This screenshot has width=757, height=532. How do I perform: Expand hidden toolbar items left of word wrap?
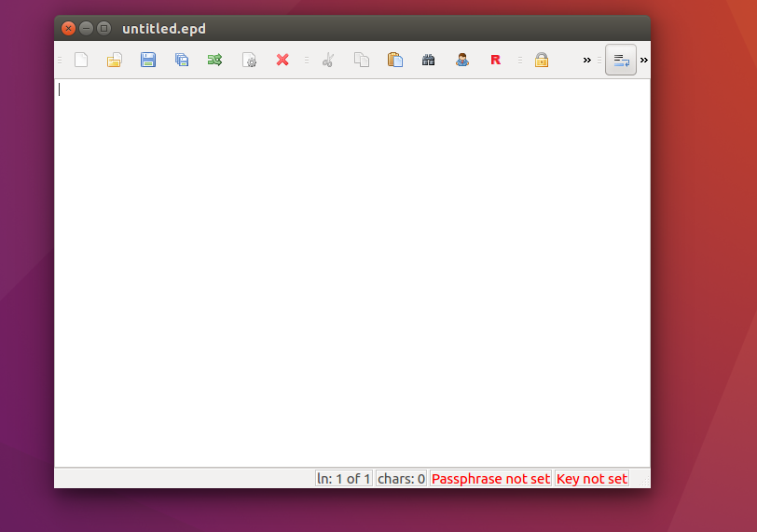tap(587, 60)
